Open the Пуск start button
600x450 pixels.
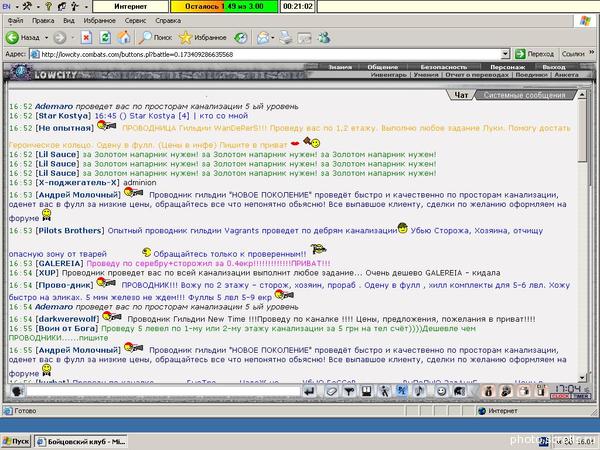(16, 442)
